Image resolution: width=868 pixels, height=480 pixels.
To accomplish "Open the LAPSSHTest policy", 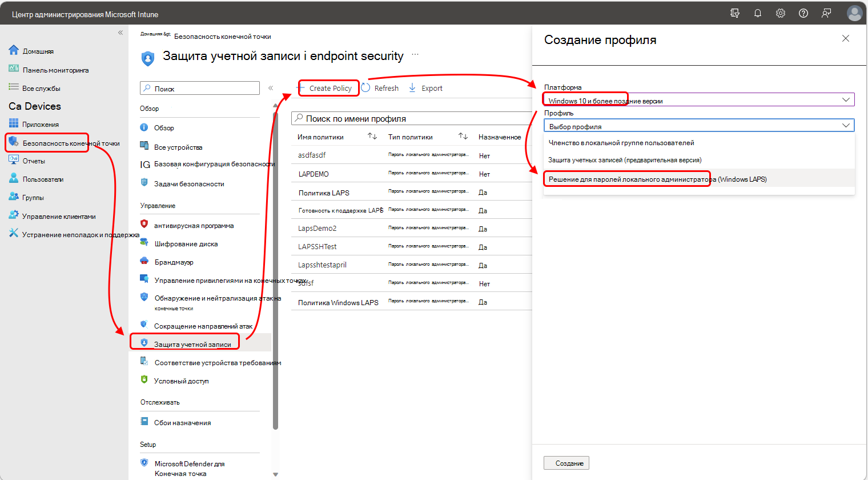I will (x=318, y=246).
